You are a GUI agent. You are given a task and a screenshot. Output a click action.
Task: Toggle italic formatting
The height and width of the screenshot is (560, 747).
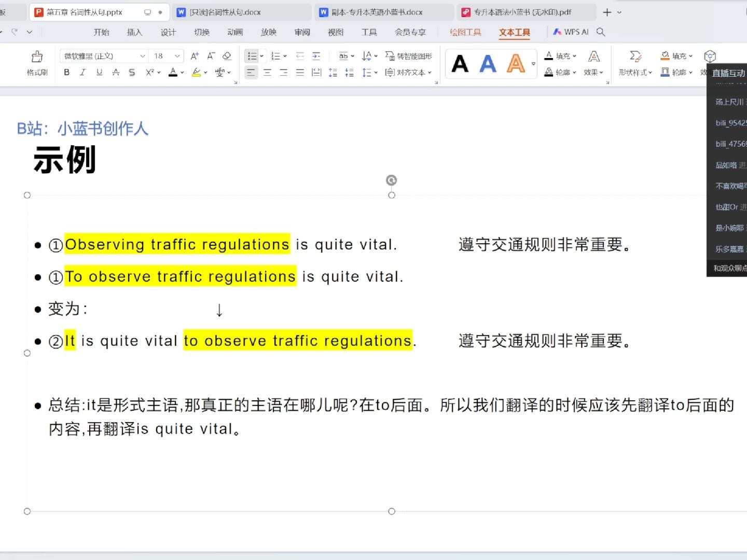coord(82,73)
